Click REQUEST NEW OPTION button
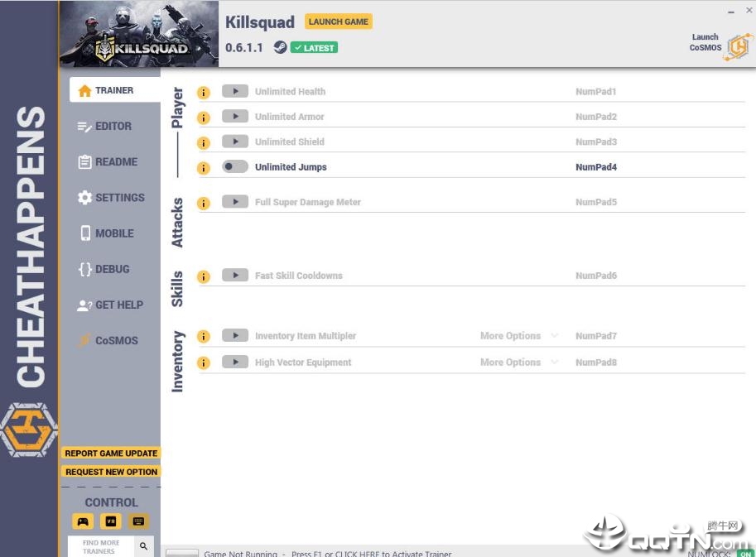756x557 pixels. 111,472
